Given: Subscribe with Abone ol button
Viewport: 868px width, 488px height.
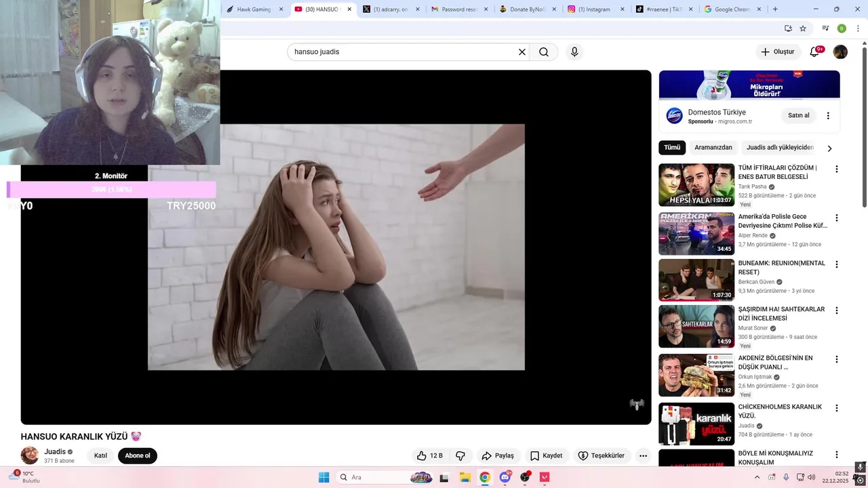Looking at the screenshot, I should 138,455.
